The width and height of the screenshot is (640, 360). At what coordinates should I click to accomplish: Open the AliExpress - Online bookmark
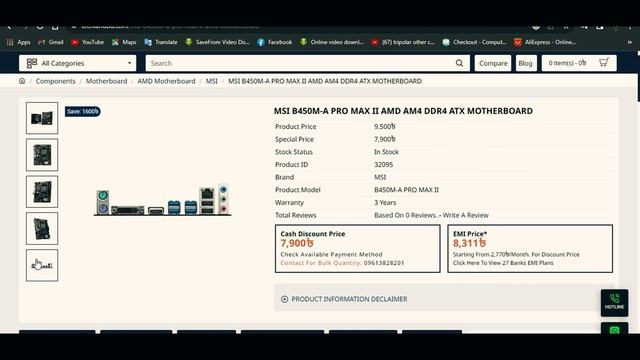coord(545,42)
